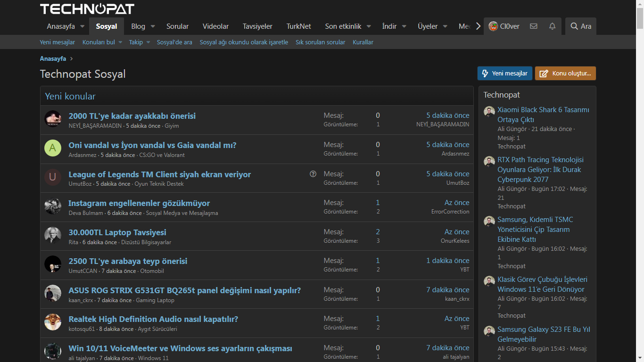Open thread 2000 TL'ye kadar ayakkabı önerisi
Screen dimensions: 644x362
(132, 116)
